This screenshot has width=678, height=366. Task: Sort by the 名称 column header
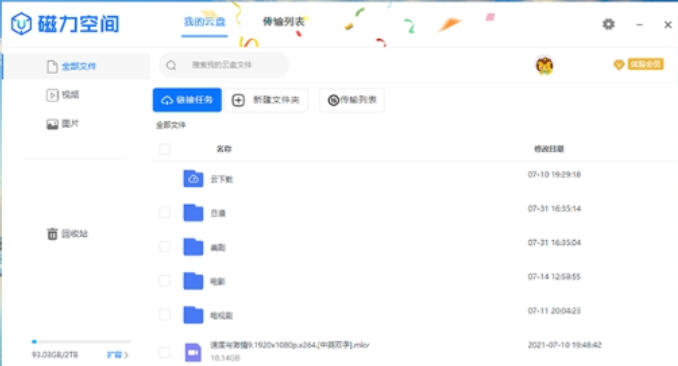point(224,149)
